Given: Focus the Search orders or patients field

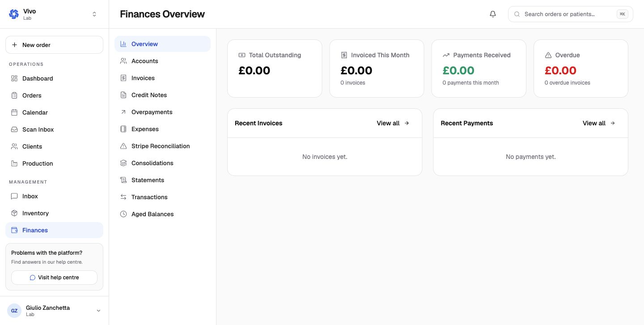Looking at the screenshot, I should point(570,14).
